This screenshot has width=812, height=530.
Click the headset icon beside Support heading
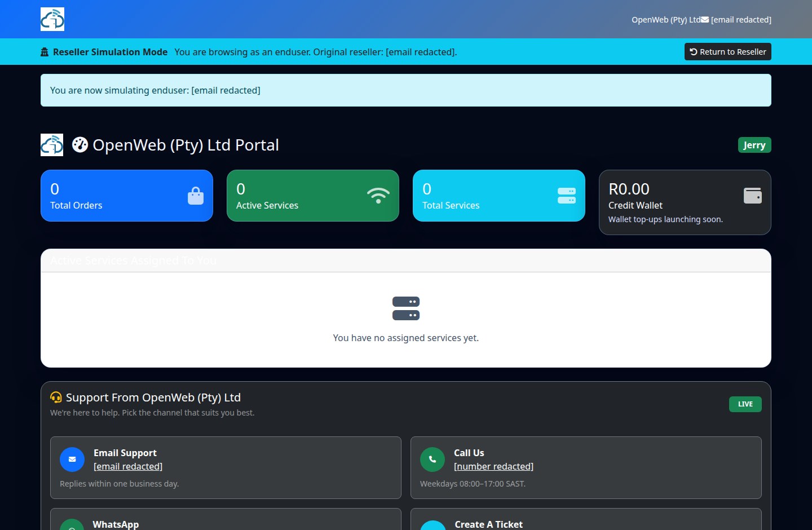56,397
